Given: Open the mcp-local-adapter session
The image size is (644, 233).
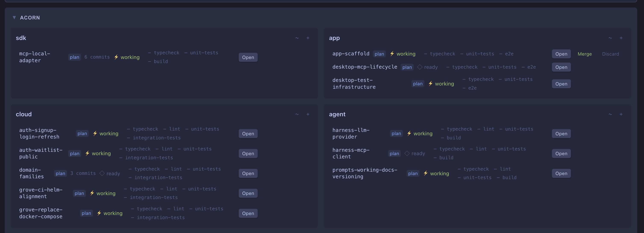Looking at the screenshot, I should coord(248,57).
